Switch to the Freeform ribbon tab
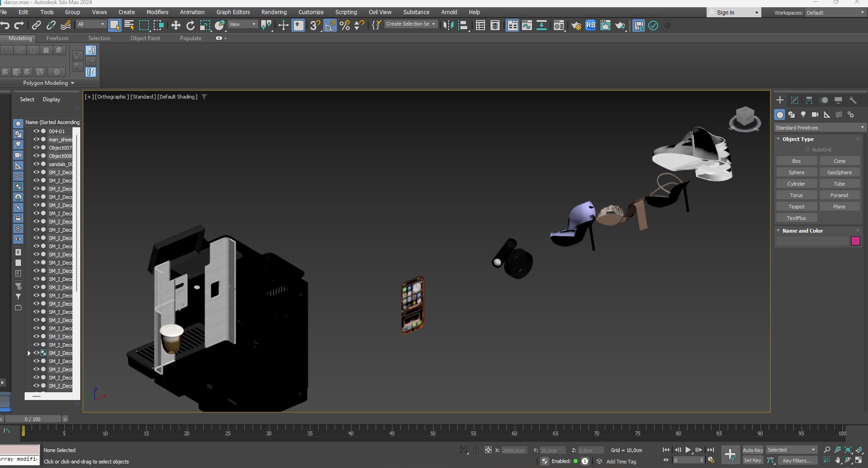This screenshot has width=868, height=468. click(x=57, y=38)
